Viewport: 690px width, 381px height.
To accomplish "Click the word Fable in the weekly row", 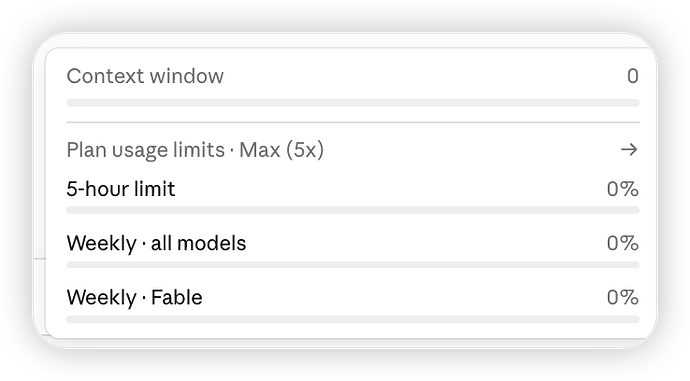I will click(176, 297).
